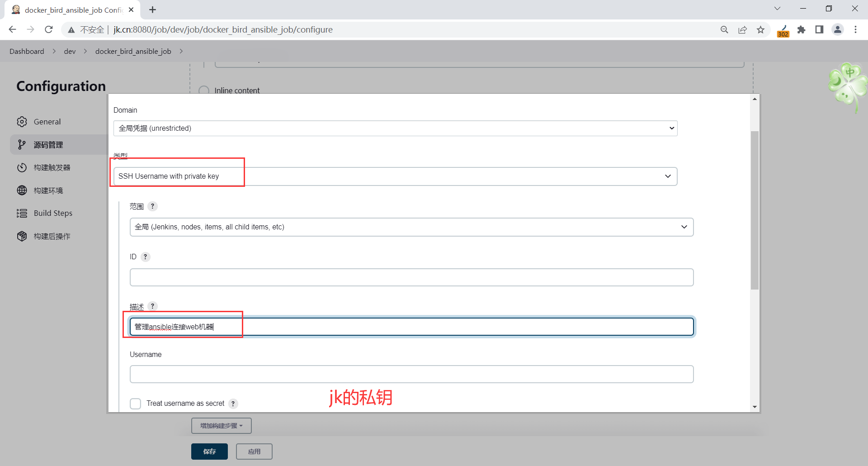This screenshot has width=868, height=466.
Task: Click the dialog scroll-up arrow
Action: coord(755,99)
